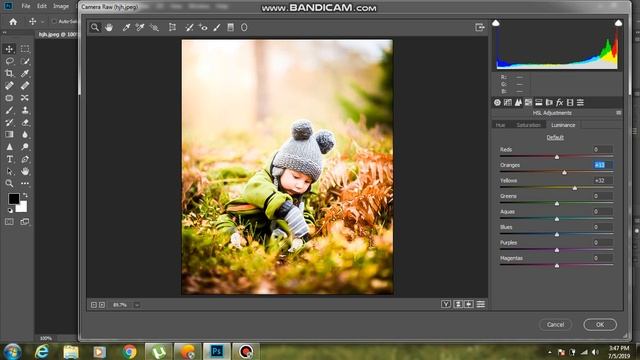The width and height of the screenshot is (640, 360).
Task: Select Photoshop Type tool
Action: pyautogui.click(x=9, y=159)
